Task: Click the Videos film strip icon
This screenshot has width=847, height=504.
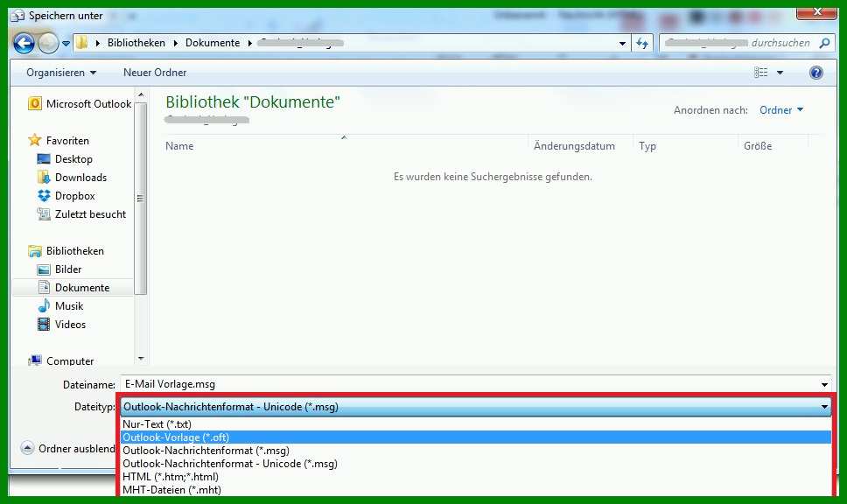Action: 44,324
